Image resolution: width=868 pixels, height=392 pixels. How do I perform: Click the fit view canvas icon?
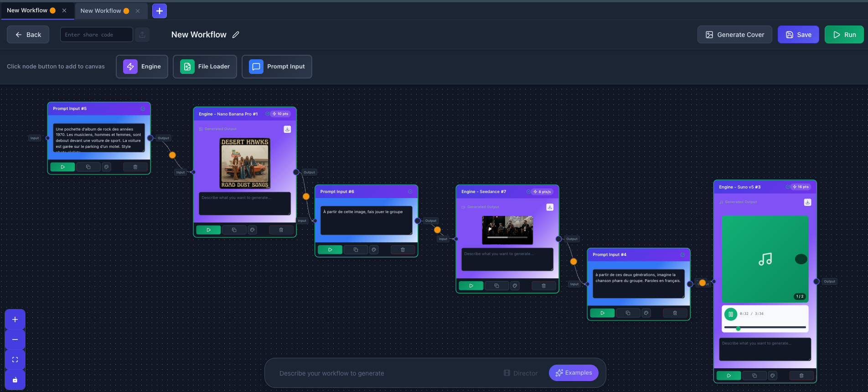click(15, 360)
